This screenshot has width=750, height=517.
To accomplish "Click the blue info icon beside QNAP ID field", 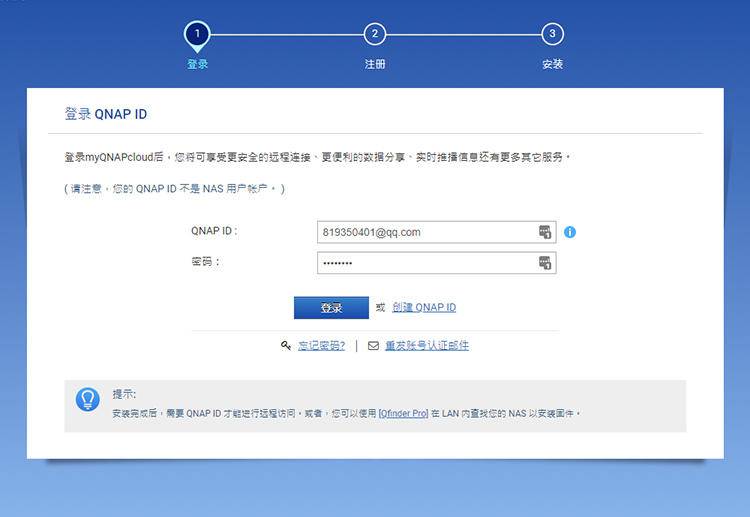I will [569, 232].
